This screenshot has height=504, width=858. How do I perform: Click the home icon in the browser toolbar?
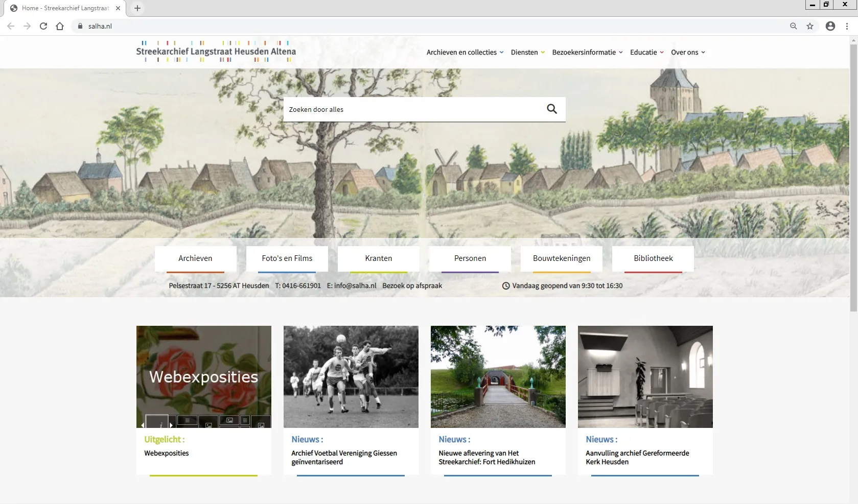coord(60,26)
